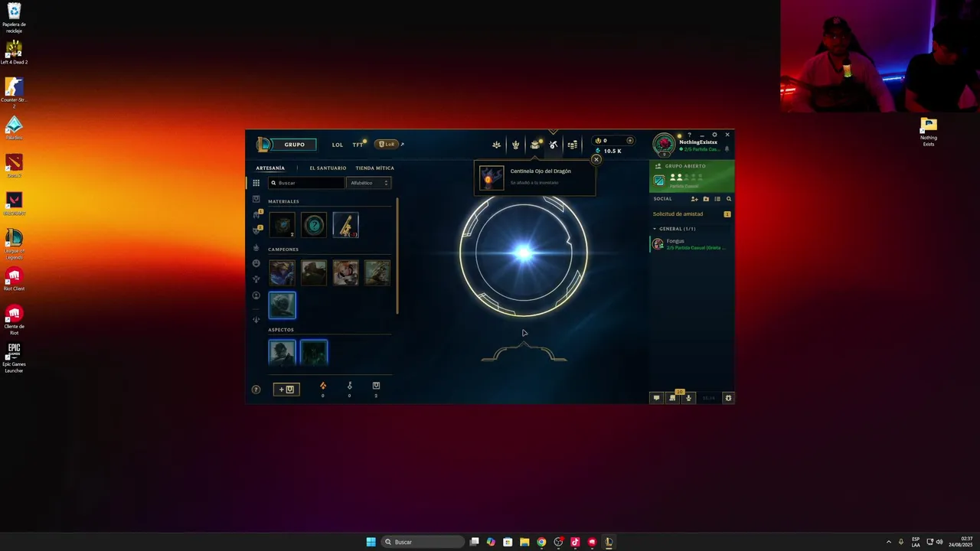This screenshot has width=980, height=551.
Task: Click the taskbar Buscar search box
Action: coord(423,542)
